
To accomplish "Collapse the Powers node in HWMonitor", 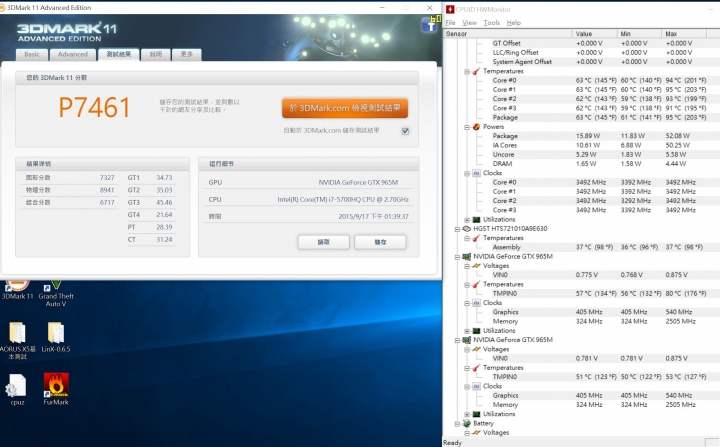I will [467, 127].
